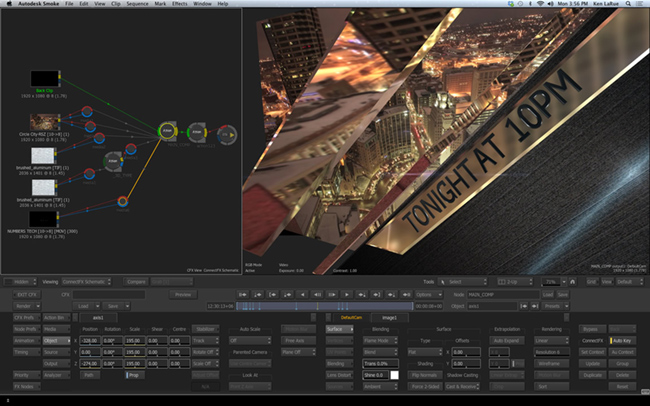Click the orange-ringed Action node in schematic
Screen dimensions: 650x406
pyautogui.click(x=166, y=132)
